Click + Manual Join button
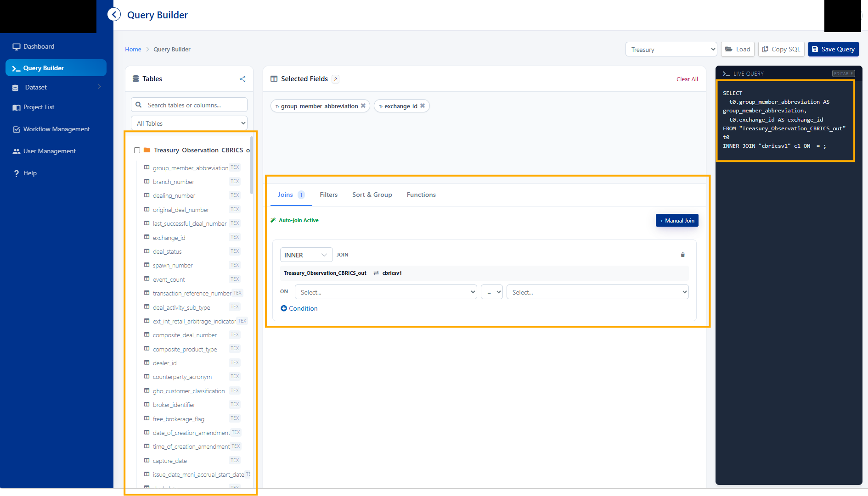This screenshot has height=496, width=868. coord(677,220)
